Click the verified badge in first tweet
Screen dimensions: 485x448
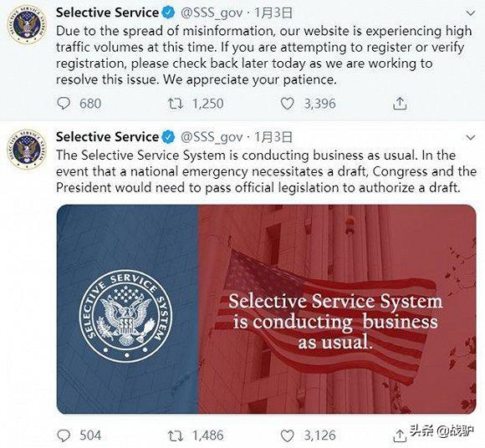169,13
